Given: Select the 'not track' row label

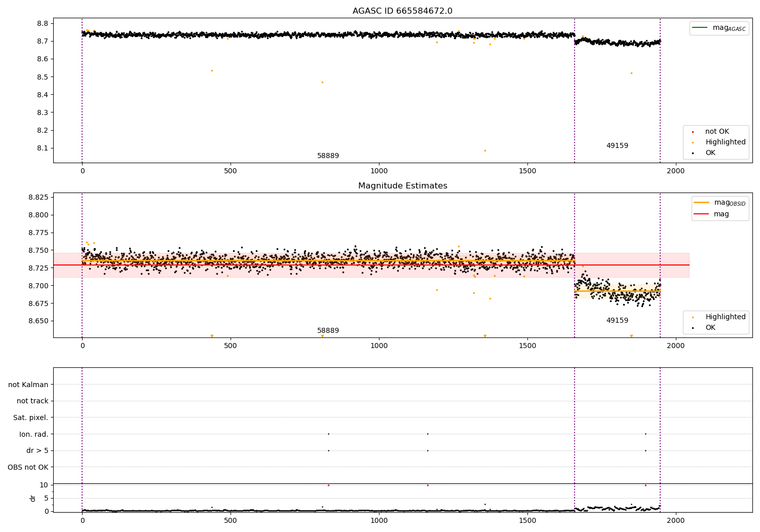Looking at the screenshot, I should (x=32, y=401).
